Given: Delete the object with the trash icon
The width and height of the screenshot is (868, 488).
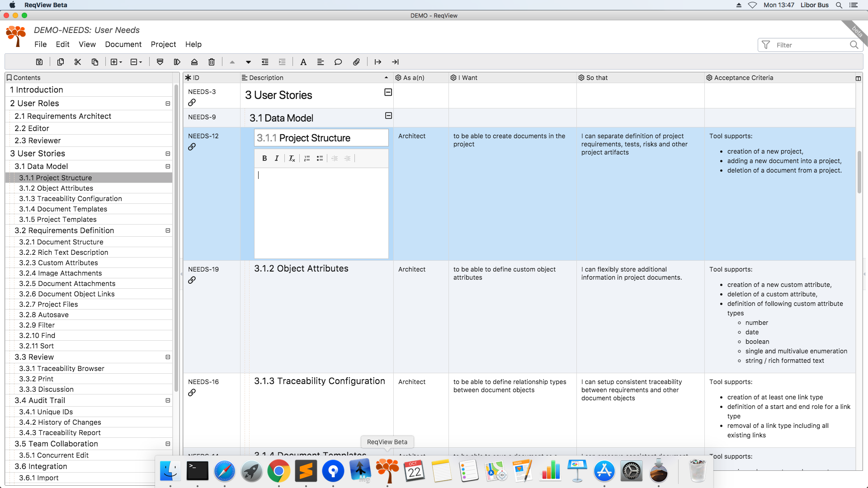Looking at the screenshot, I should coord(211,62).
